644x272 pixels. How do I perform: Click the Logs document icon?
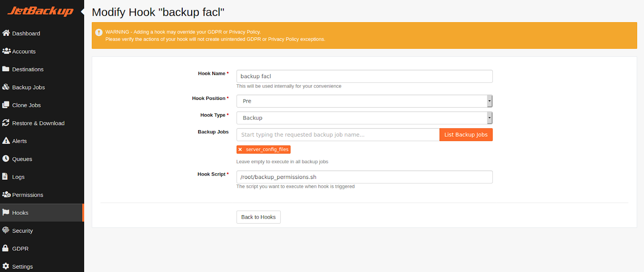click(x=5, y=176)
